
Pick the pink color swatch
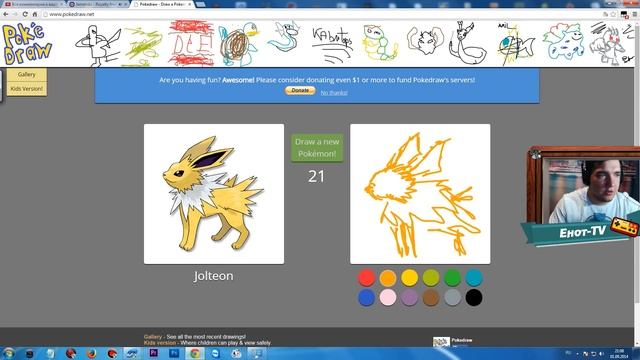click(x=388, y=298)
